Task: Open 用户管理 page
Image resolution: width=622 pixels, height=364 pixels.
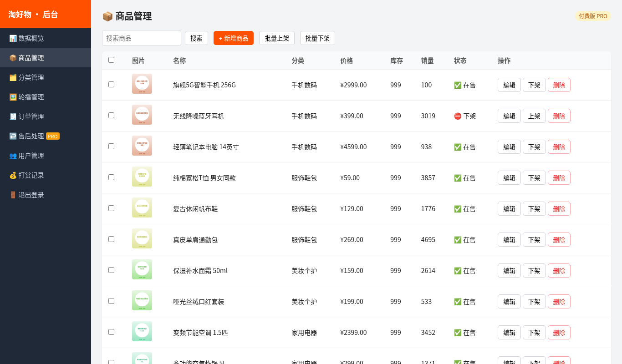Action: (x=46, y=156)
